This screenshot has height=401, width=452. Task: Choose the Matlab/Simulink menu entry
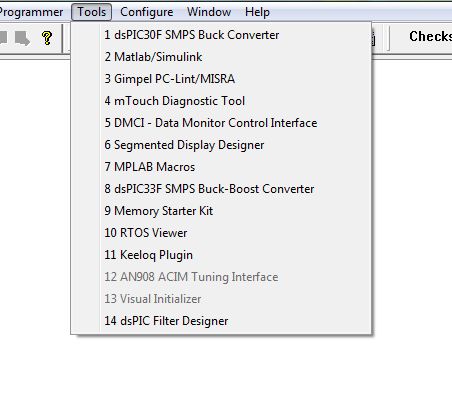(221, 57)
